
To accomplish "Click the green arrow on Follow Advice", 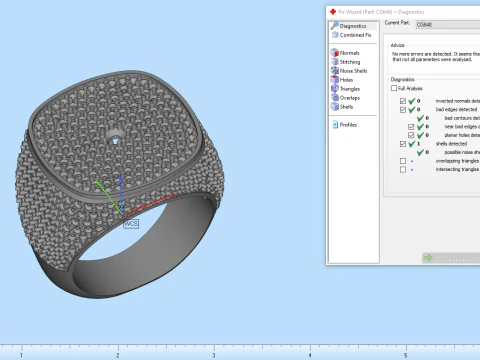I will (x=428, y=258).
